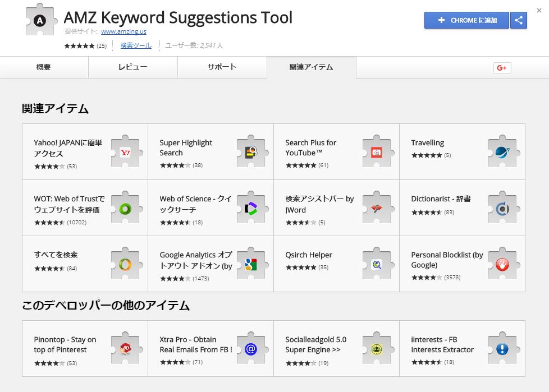Open the 検索ツール category link
Viewport: 549px width, 392px height.
[136, 45]
